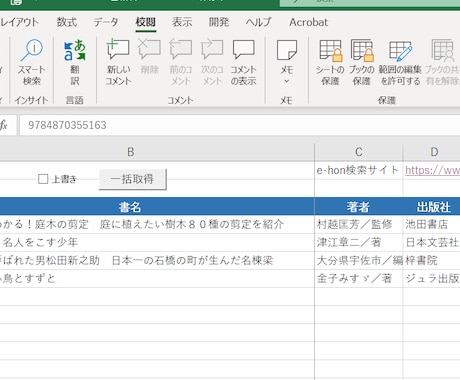
Task: Select author cell 大分県宇佐市／編
Action: 359,260
